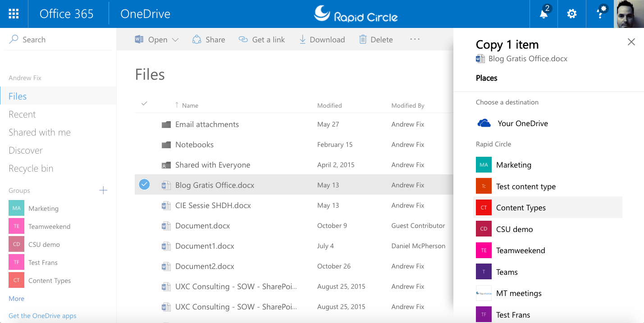Select CSU demo as destination
Image resolution: width=644 pixels, height=323 pixels.
(548, 229)
